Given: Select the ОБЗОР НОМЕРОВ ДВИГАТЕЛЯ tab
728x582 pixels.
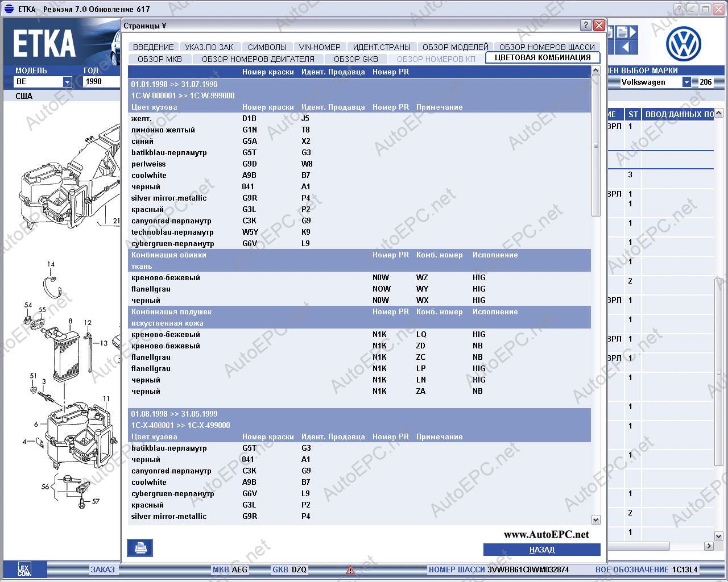Looking at the screenshot, I should [258, 59].
